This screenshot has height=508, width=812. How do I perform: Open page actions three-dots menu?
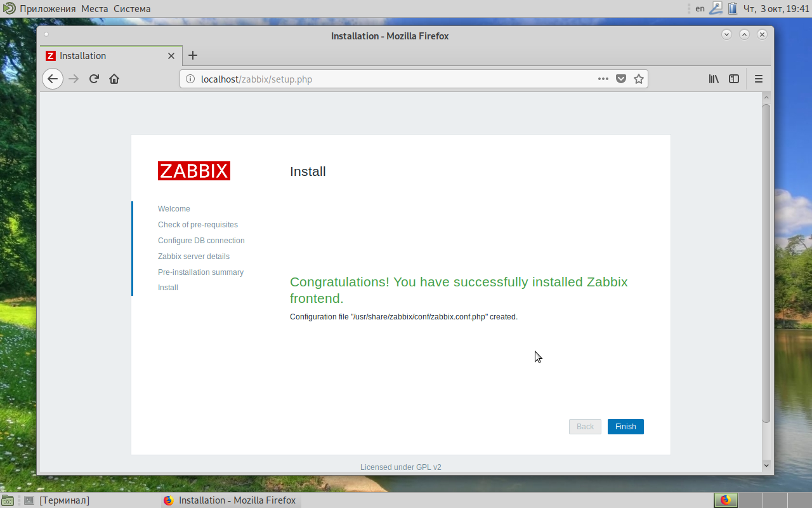(x=603, y=79)
